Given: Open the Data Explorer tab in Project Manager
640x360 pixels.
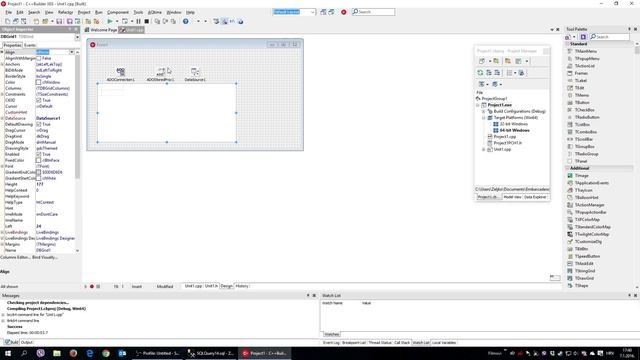Looking at the screenshot, I should pyautogui.click(x=535, y=197).
